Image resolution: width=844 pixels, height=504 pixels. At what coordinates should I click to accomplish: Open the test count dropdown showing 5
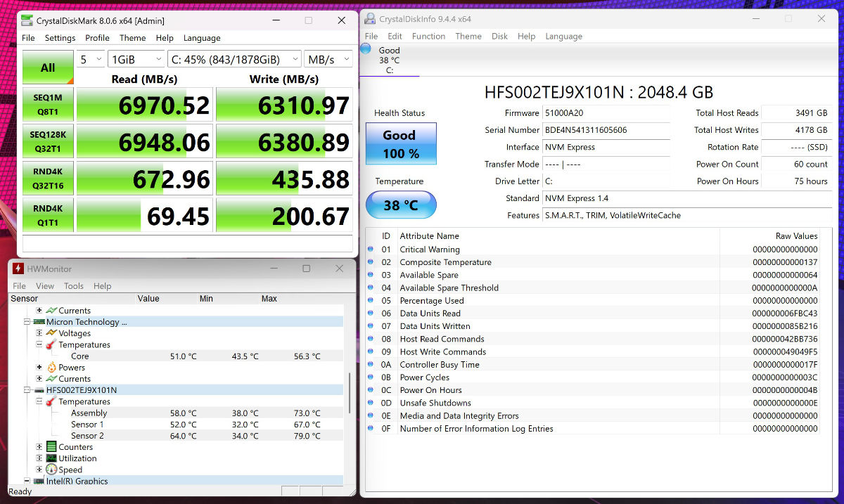(x=90, y=60)
